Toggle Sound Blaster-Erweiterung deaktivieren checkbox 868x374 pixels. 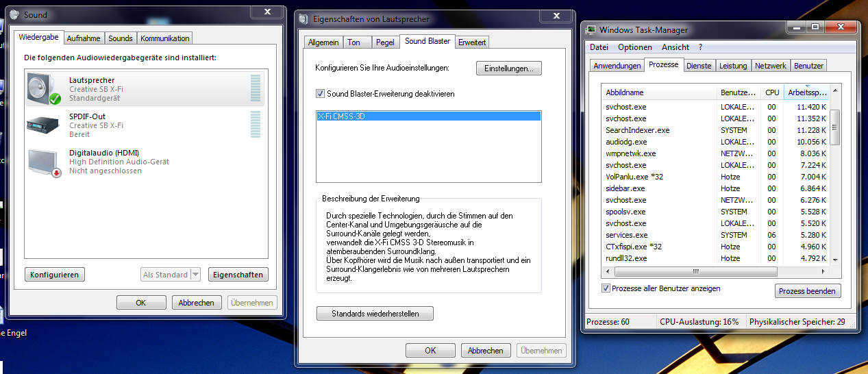320,93
